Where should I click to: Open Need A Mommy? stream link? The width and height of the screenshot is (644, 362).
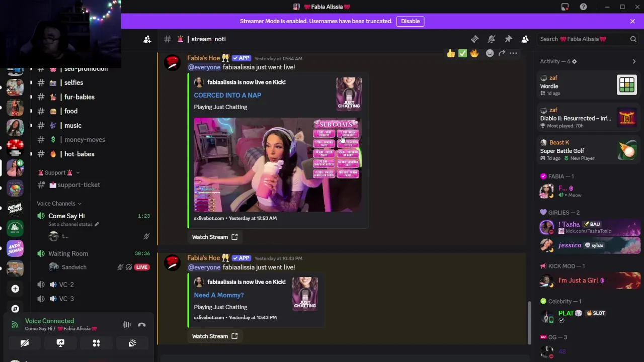219,295
